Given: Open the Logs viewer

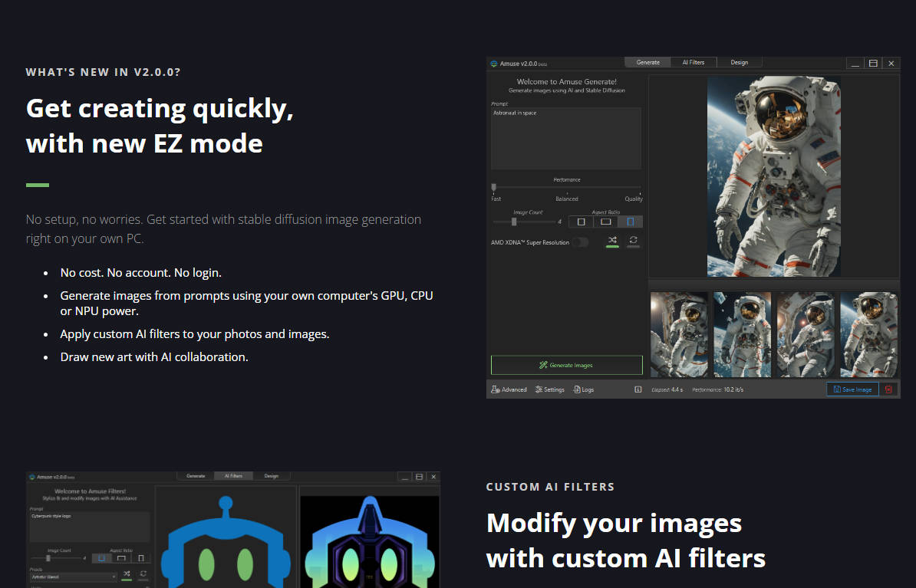Looking at the screenshot, I should click(583, 389).
